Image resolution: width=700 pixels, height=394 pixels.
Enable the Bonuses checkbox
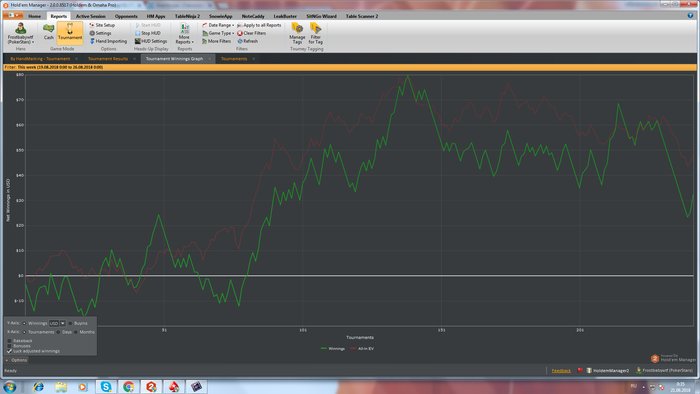[x=9, y=346]
